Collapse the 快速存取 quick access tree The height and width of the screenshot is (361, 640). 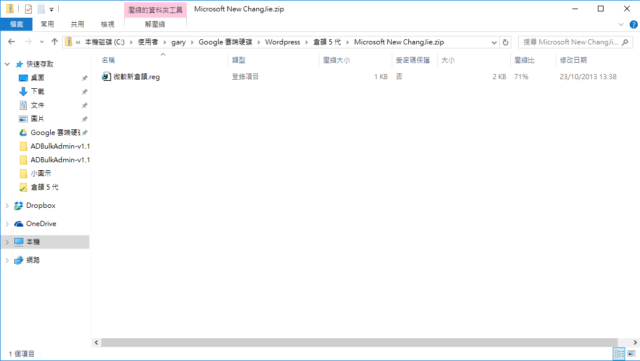(7, 64)
